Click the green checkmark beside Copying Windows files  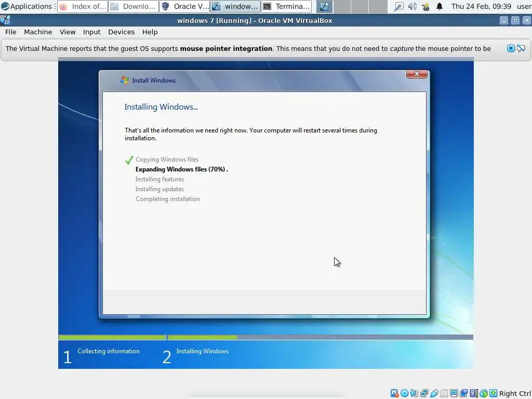coord(129,160)
